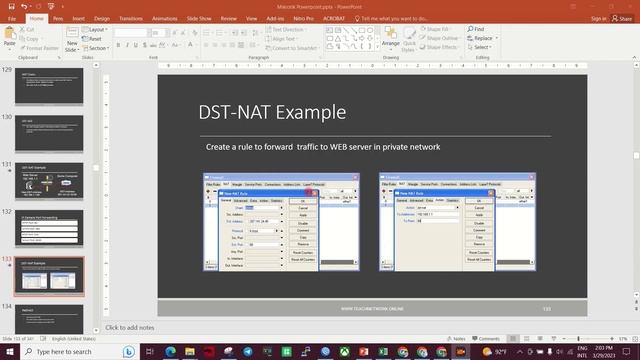Switch to ACROBAT tab
Image resolution: width=640 pixels, height=360 pixels.
coord(333,18)
